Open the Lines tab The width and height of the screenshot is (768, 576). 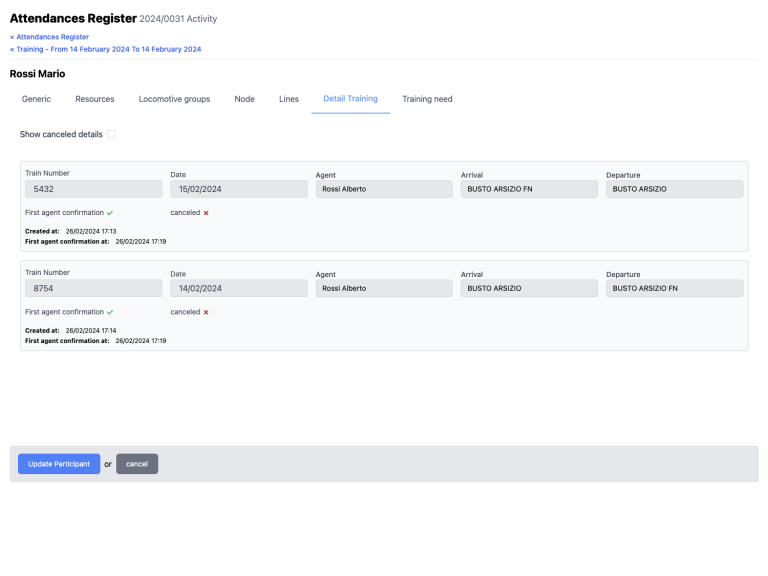click(x=289, y=99)
